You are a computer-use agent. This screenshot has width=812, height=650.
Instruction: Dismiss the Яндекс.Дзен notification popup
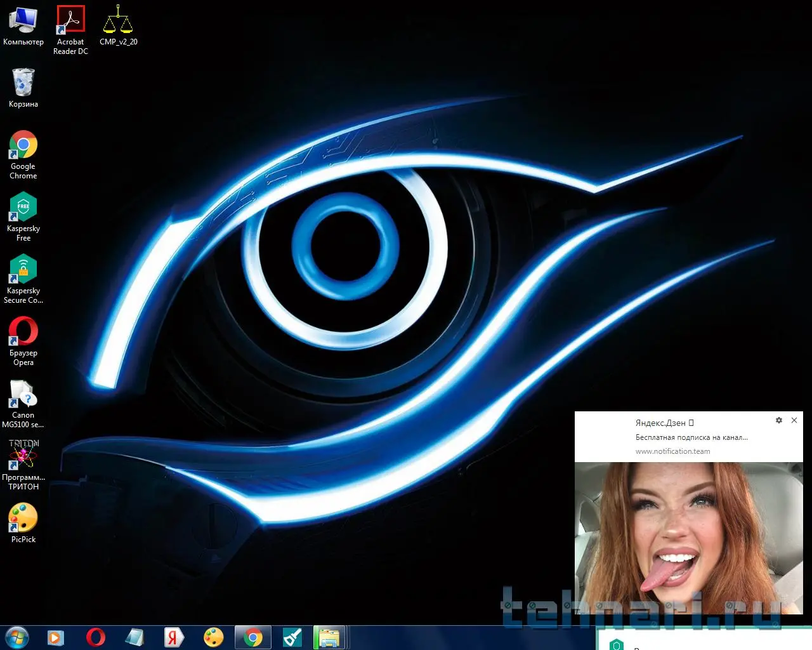click(794, 420)
